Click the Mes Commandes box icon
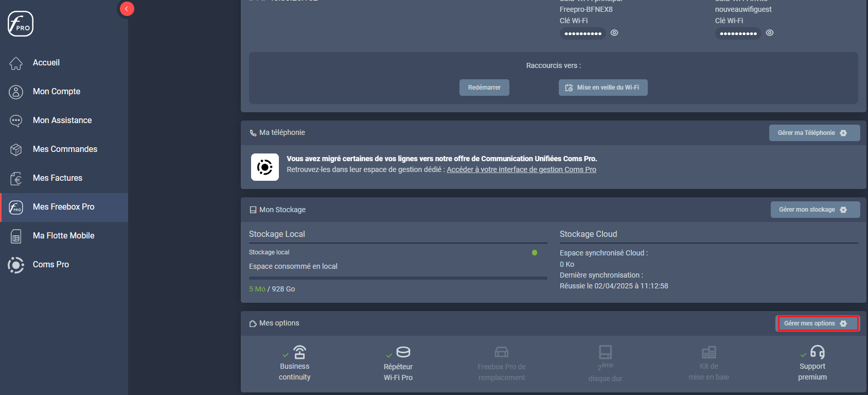Screen dimensions: 868x395 tap(16, 149)
